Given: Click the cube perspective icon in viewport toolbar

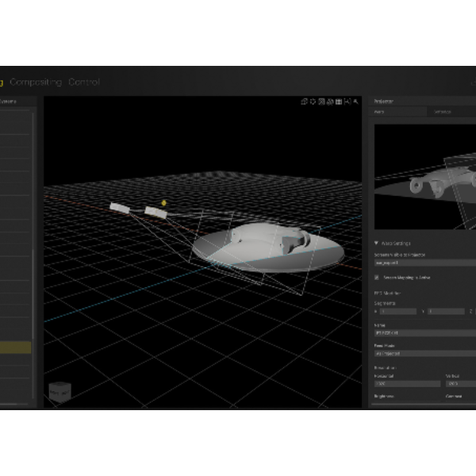Looking at the screenshot, I should [x=304, y=102].
